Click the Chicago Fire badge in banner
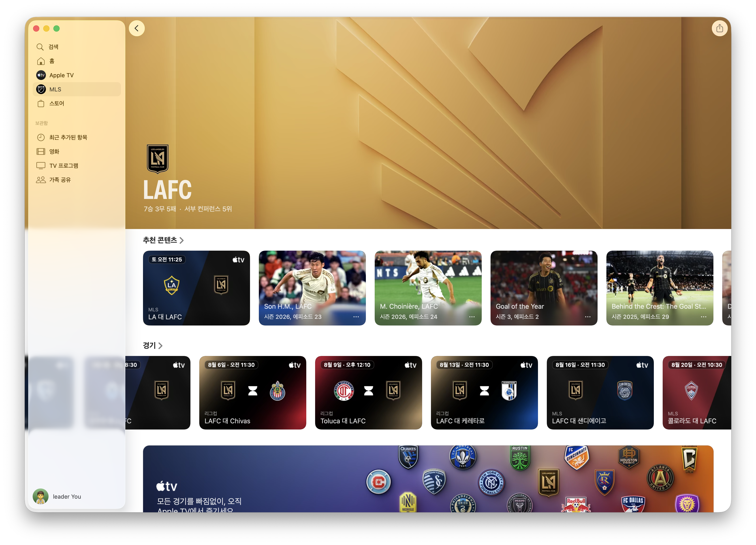756x545 pixels. tap(378, 482)
